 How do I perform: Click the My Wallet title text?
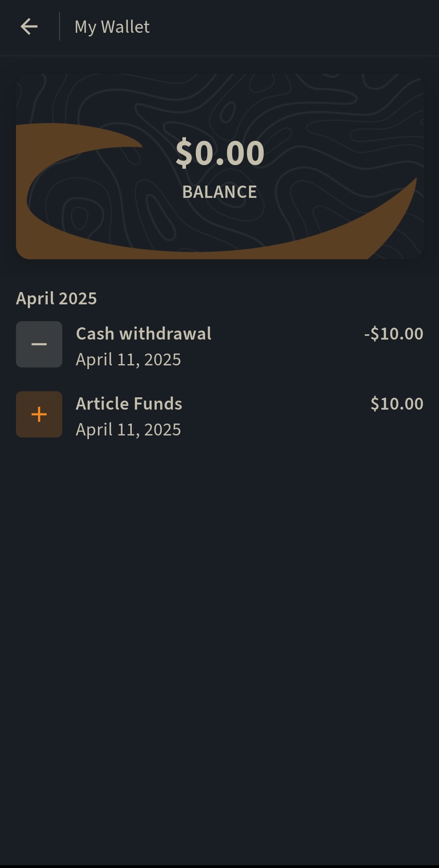click(x=111, y=27)
